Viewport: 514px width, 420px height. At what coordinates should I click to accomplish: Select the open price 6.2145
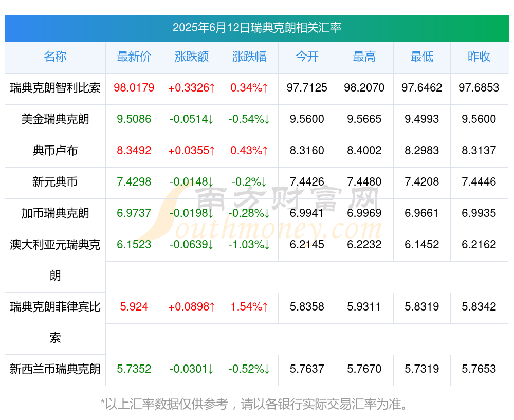[x=307, y=245]
